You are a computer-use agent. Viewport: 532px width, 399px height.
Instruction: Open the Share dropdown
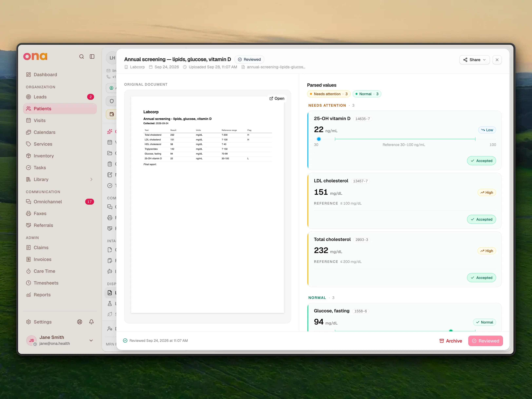pos(474,60)
